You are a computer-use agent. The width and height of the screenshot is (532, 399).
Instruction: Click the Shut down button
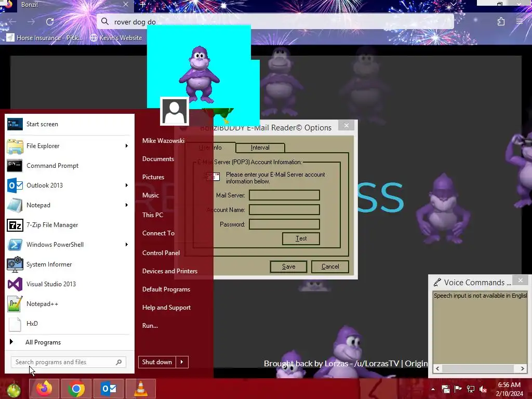click(x=157, y=362)
